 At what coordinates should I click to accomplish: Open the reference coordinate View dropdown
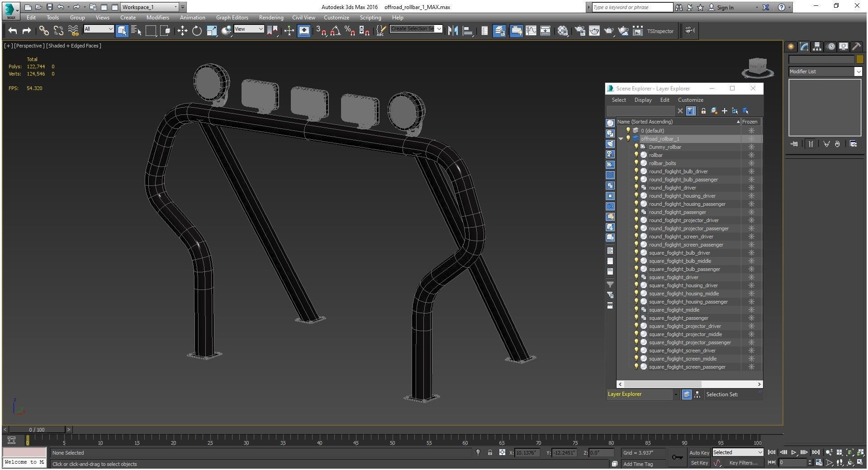[248, 29]
